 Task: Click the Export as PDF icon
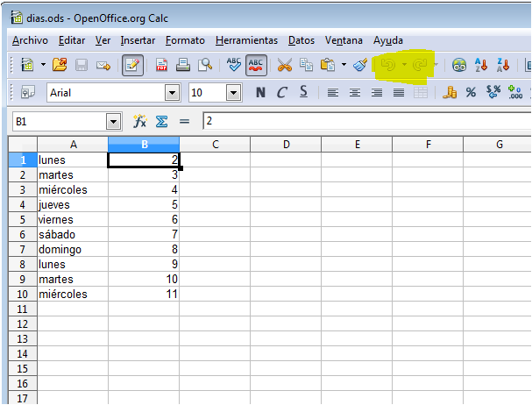coord(162,65)
